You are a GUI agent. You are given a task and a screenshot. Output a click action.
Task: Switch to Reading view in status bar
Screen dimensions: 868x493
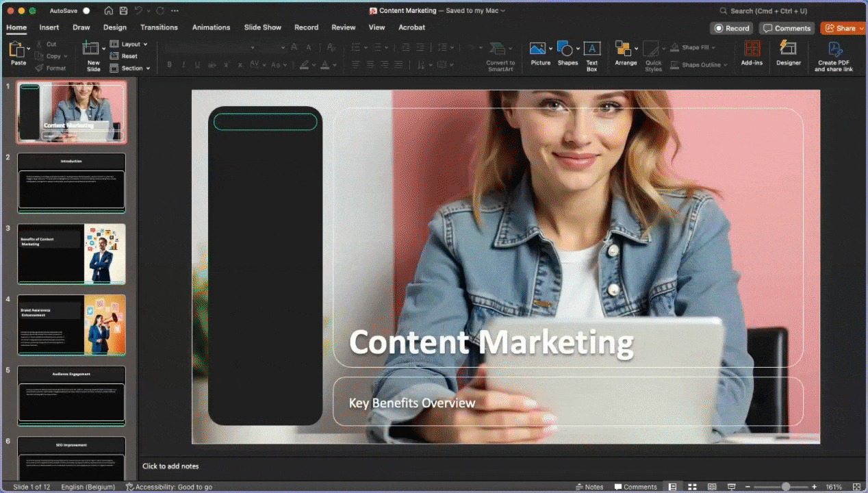pyautogui.click(x=712, y=486)
